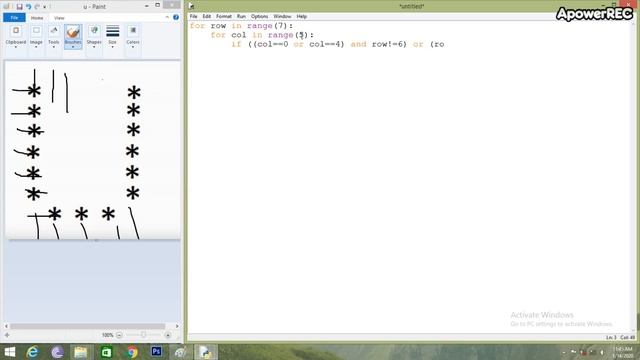Launch Internet Explorer from the taskbar

pos(32,352)
